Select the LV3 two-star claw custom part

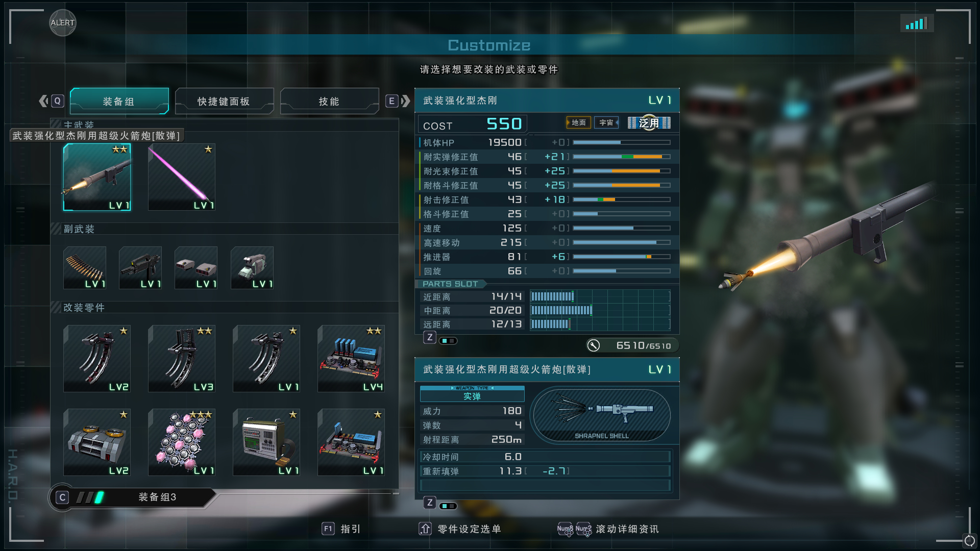182,359
